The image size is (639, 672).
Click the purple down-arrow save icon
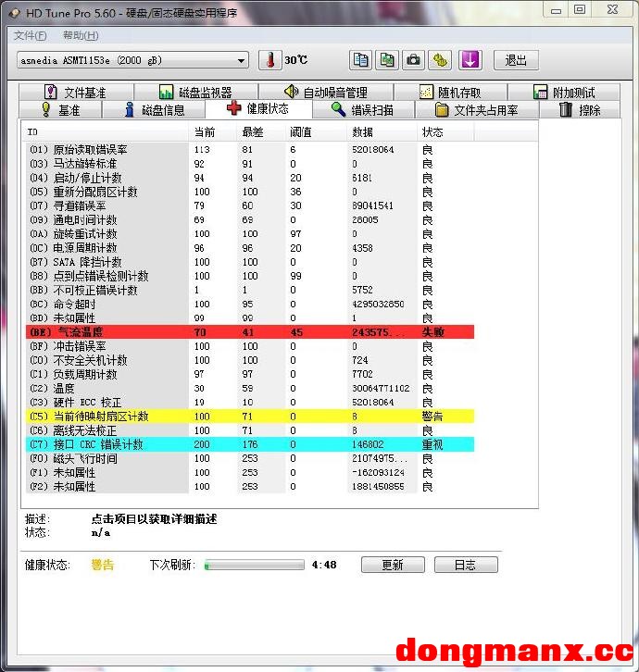(x=470, y=60)
